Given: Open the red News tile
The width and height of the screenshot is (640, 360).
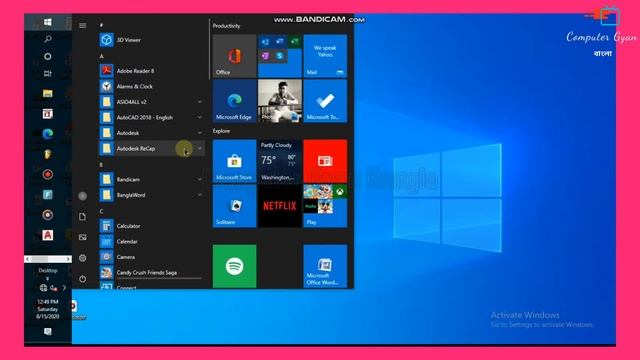Looking at the screenshot, I should pyautogui.click(x=325, y=161).
